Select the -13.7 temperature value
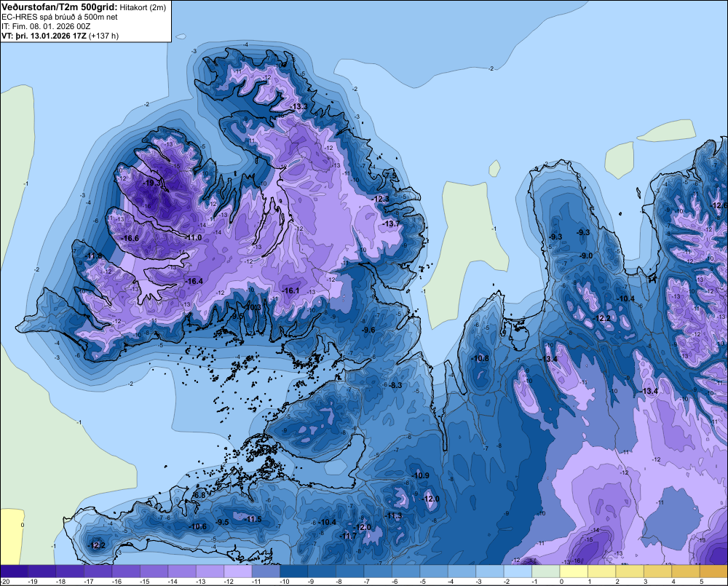728x586 pixels. pos(391,223)
